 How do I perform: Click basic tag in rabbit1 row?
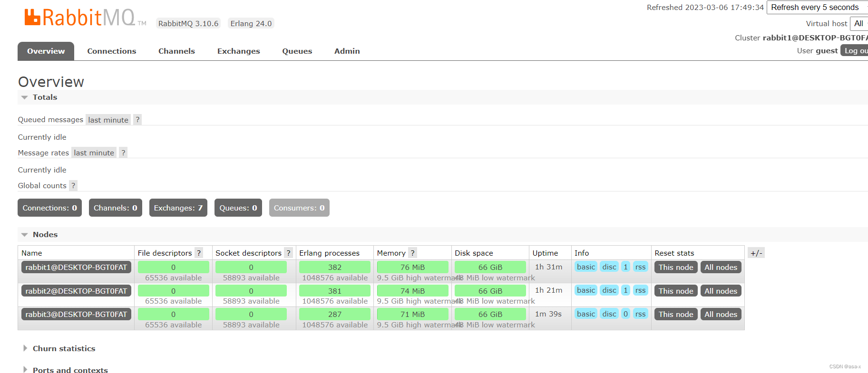[x=585, y=267]
